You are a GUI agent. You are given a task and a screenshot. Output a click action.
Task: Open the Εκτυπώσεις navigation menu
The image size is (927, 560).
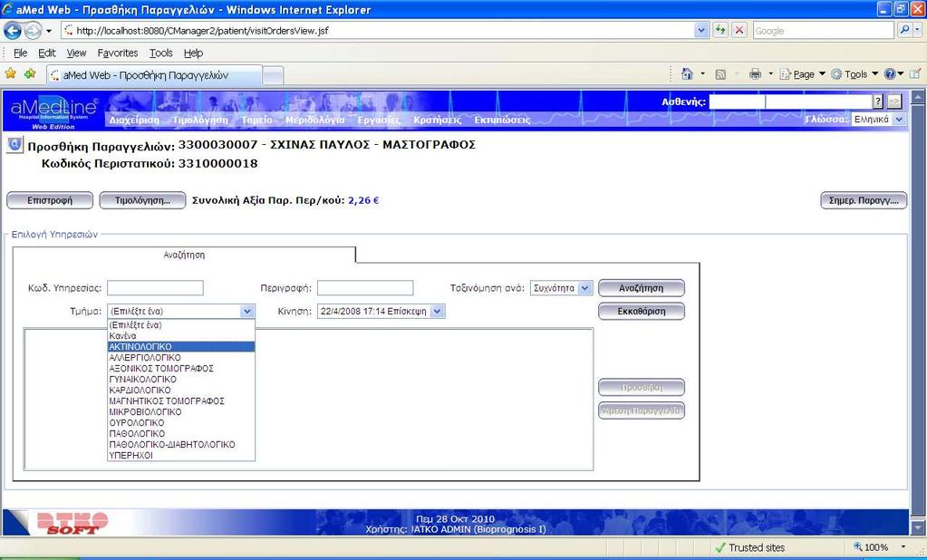pyautogui.click(x=503, y=120)
